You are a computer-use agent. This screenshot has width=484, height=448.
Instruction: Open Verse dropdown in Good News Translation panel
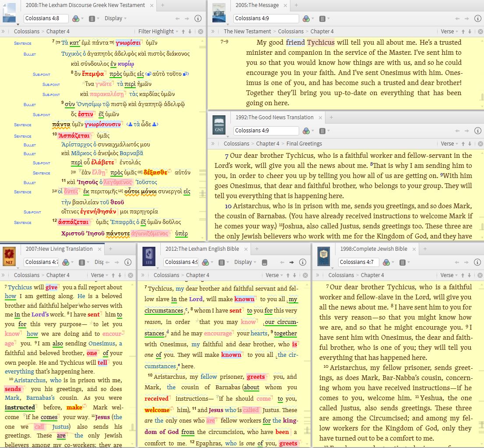449,144
